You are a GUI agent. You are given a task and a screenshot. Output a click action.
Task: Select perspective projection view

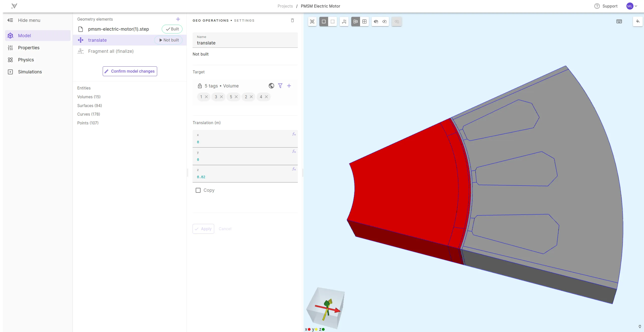[356, 22]
